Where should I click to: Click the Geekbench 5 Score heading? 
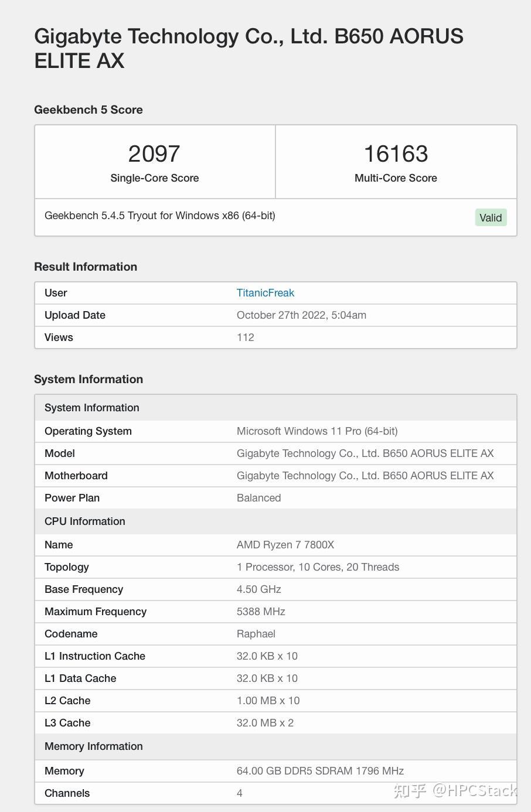coord(88,110)
